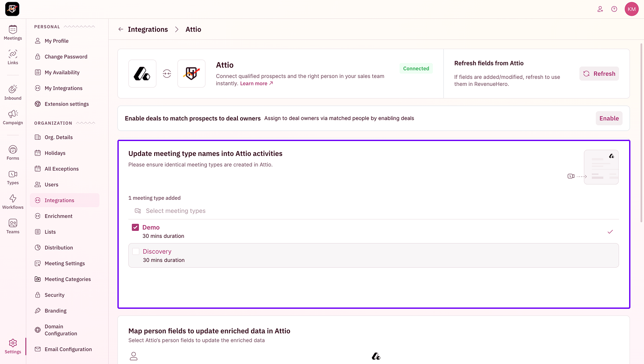Open Users settings
Image resolution: width=644 pixels, height=364 pixels.
(x=65, y=184)
